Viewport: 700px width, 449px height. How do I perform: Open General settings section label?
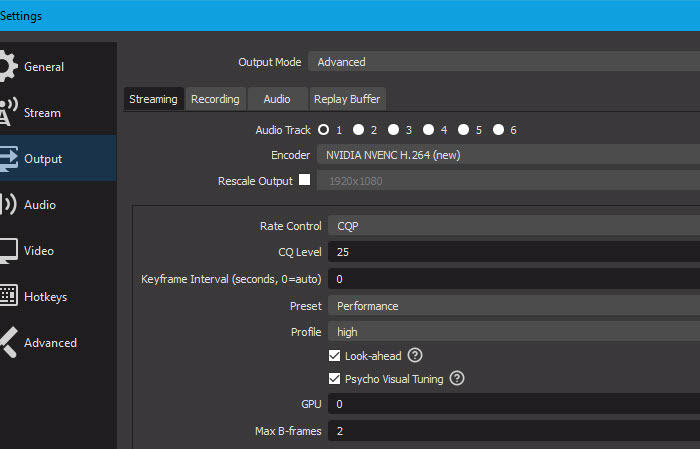click(x=44, y=67)
